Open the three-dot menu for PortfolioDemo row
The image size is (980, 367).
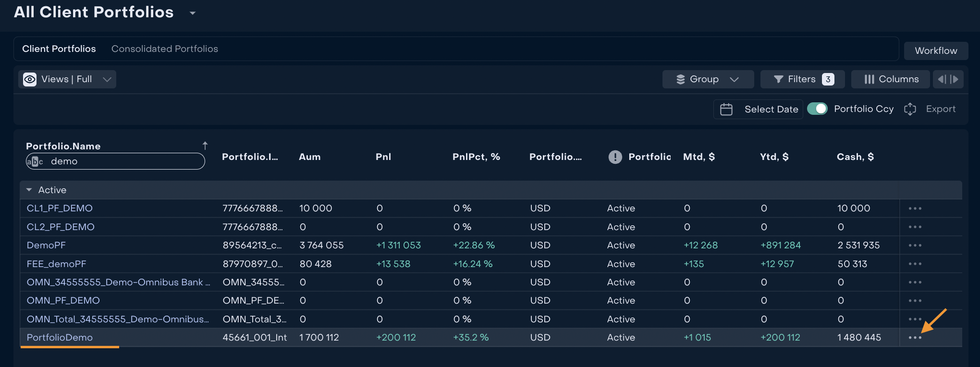click(915, 338)
